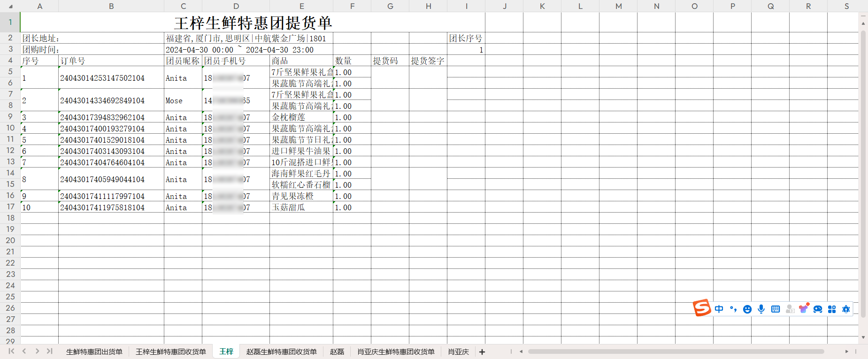Viewport: 868px width, 359px height.
Task: Open the 肖亚庆生鲜特惠团收货单 sheet tab
Action: tap(396, 352)
